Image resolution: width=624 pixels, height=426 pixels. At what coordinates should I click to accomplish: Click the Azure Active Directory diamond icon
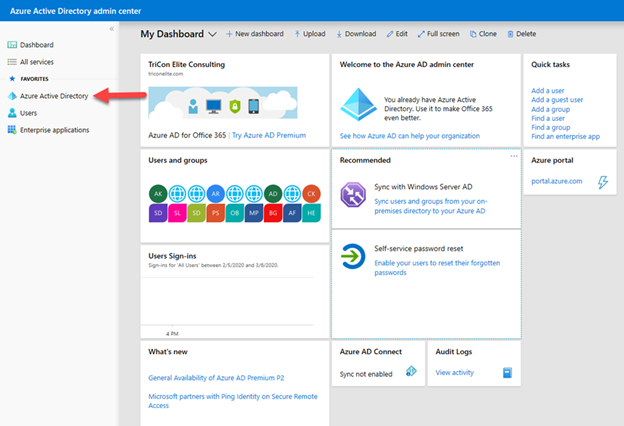(x=12, y=96)
